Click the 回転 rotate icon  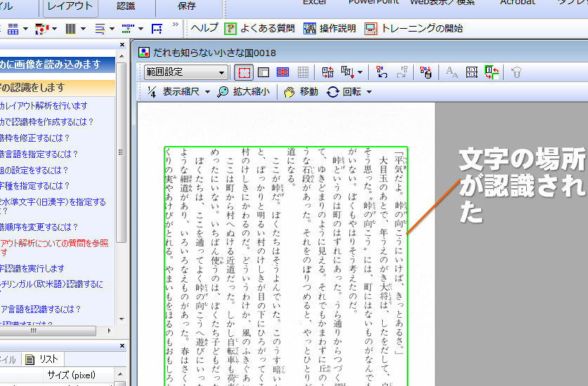click(x=334, y=92)
